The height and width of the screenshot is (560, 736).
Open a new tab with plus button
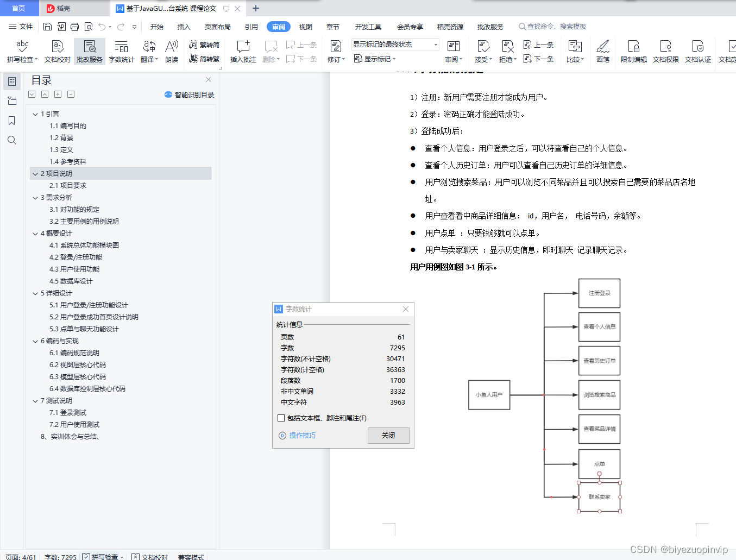256,8
